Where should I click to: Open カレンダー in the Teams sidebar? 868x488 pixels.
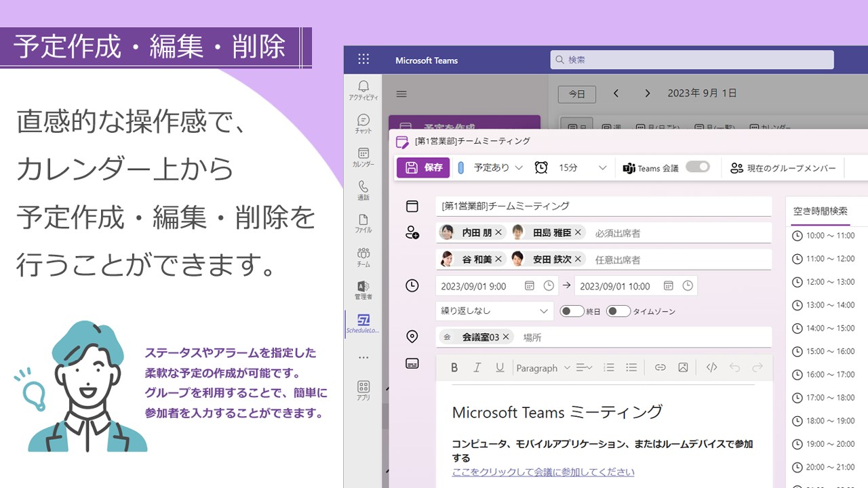click(x=363, y=157)
